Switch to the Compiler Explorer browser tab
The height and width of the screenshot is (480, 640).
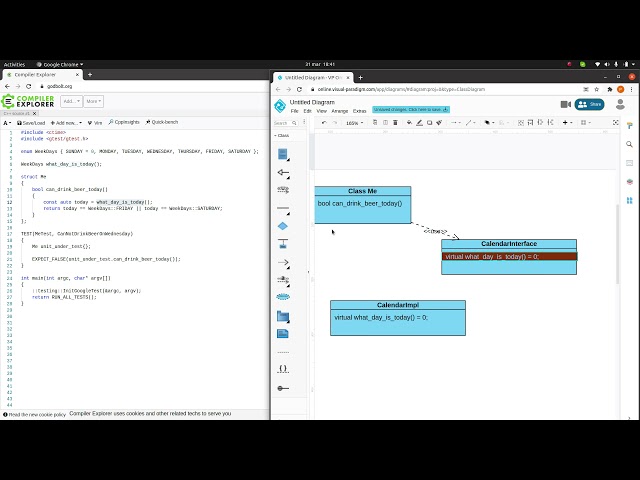[42, 75]
